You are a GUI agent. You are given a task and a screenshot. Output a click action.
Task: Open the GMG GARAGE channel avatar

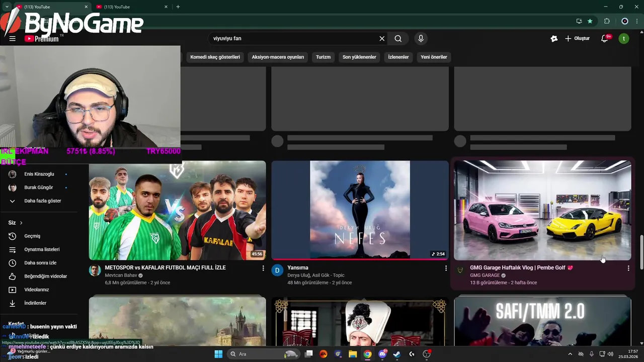tap(460, 270)
